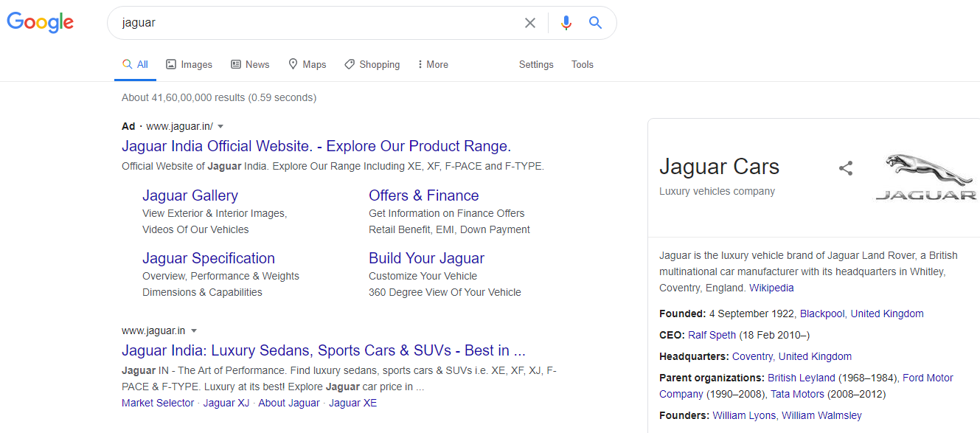Image resolution: width=980 pixels, height=433 pixels.
Task: Share the Jaguar Cars knowledge panel
Action: (846, 168)
